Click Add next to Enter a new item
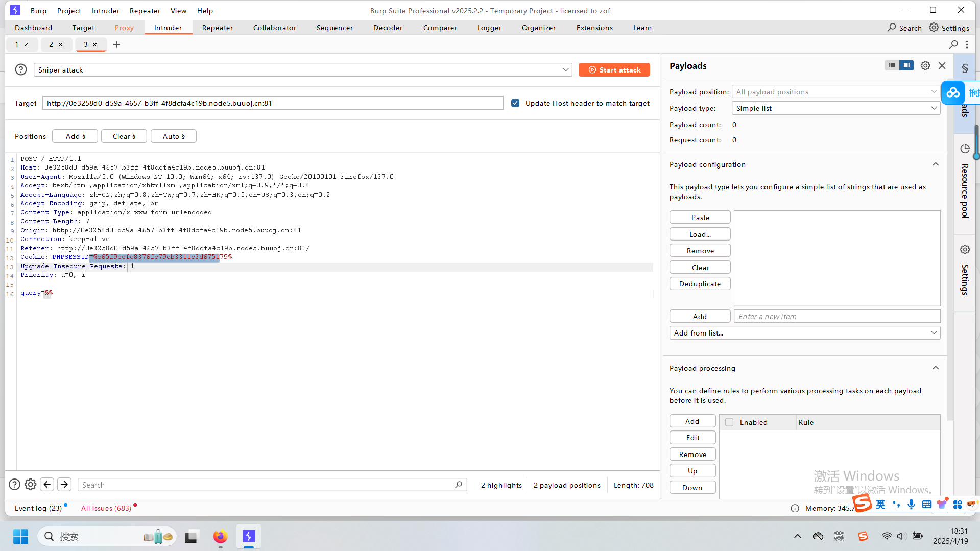The image size is (980, 551). point(700,317)
